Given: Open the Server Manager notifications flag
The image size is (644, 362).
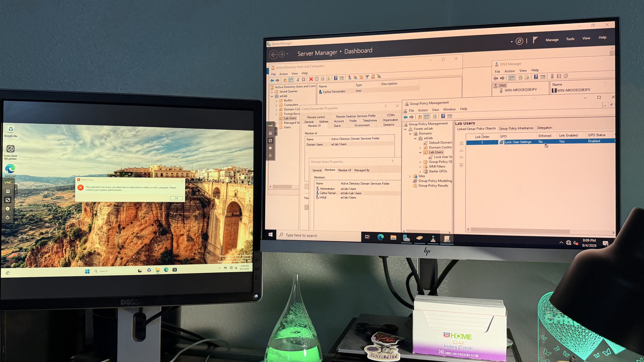Looking at the screenshot, I should (x=535, y=40).
